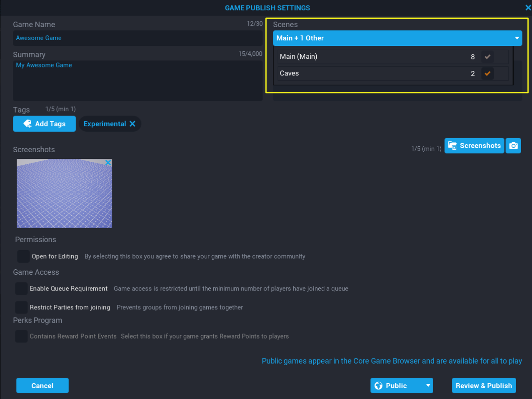Remove screenshot using its blue X icon
The height and width of the screenshot is (399, 532).
[x=108, y=163]
